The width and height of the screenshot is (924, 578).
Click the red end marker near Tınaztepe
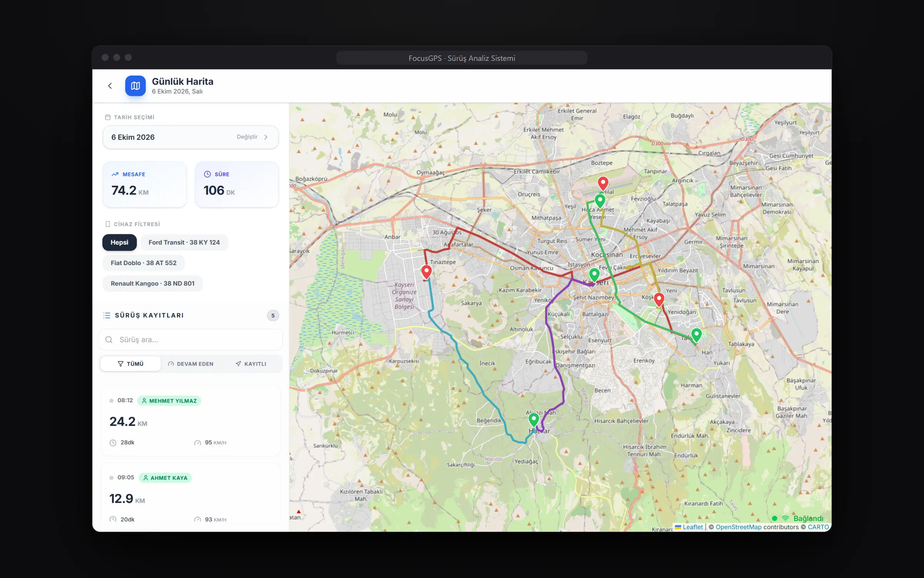pos(426,272)
